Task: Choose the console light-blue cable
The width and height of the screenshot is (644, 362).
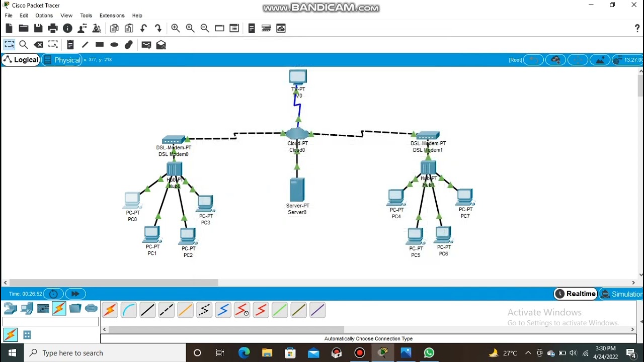Action: [x=129, y=310]
